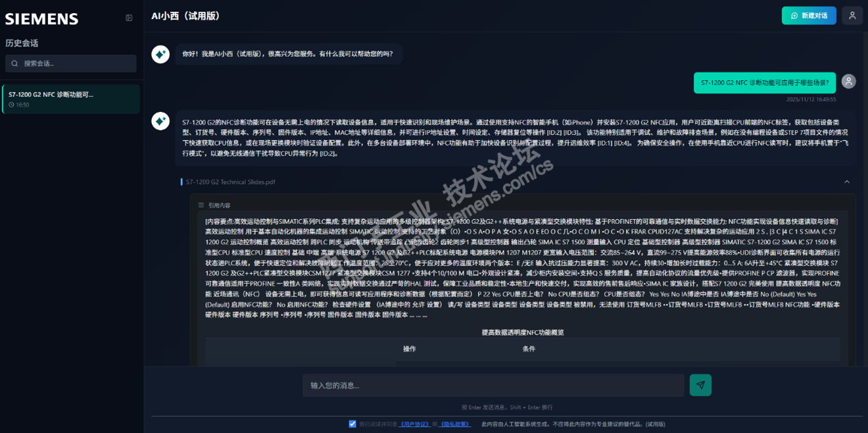
Task: Click the timestamp 2025/11/12 16:49:55
Action: [x=811, y=99]
